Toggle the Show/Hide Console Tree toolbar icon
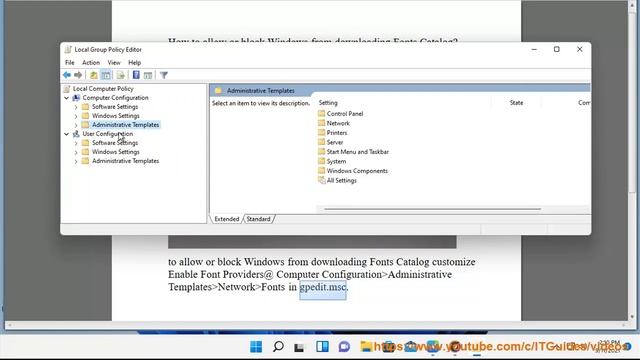This screenshot has height=360, width=640. 106,75
